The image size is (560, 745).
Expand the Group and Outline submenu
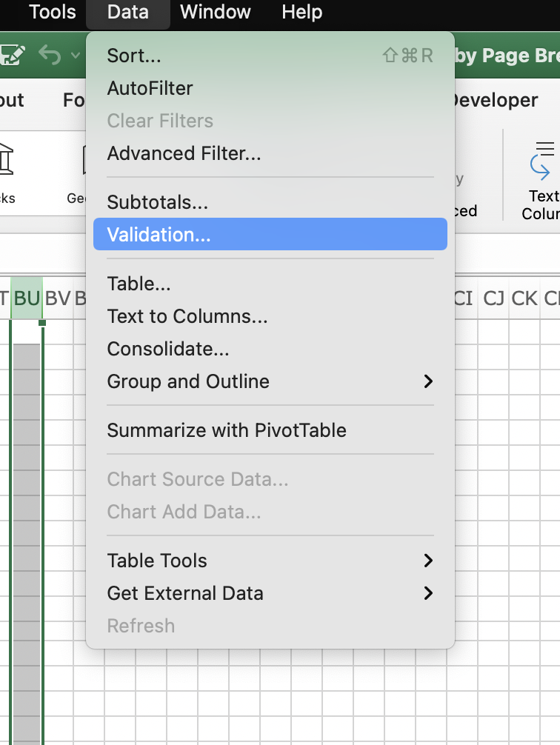427,381
